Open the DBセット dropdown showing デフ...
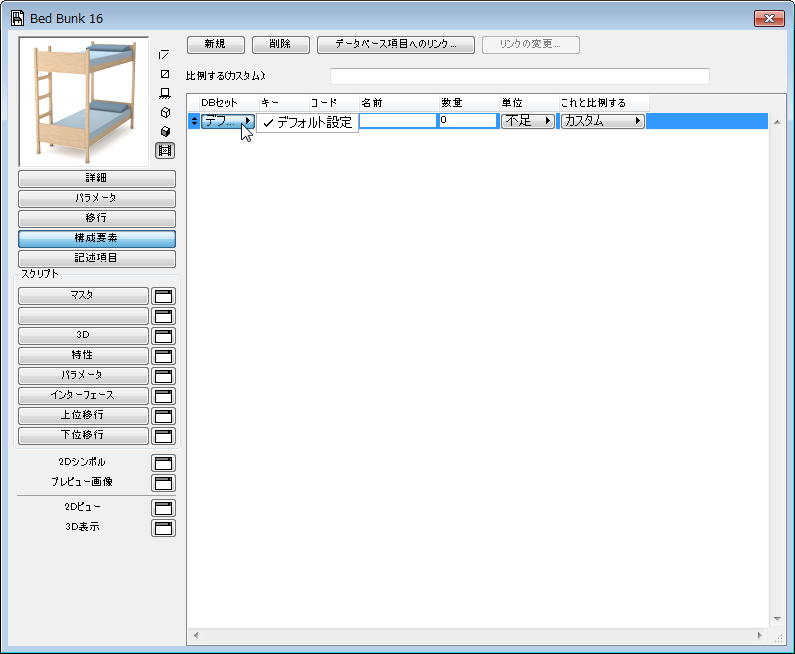795x654 pixels. (228, 121)
